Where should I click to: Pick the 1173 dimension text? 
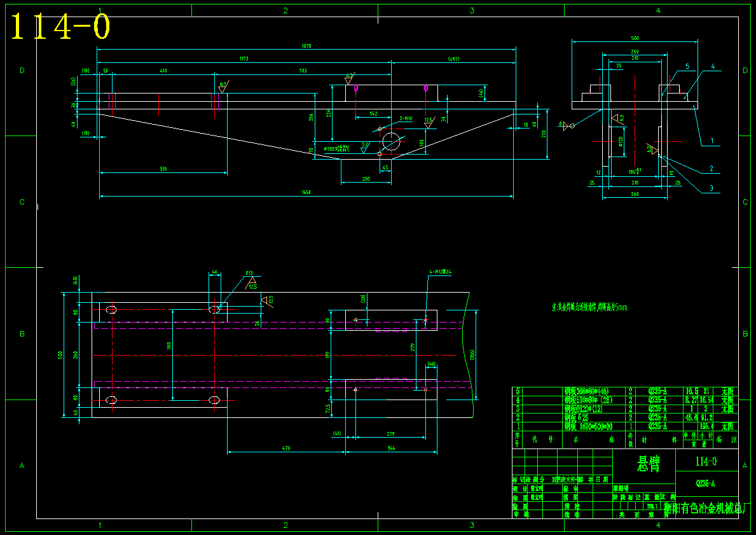click(x=244, y=59)
